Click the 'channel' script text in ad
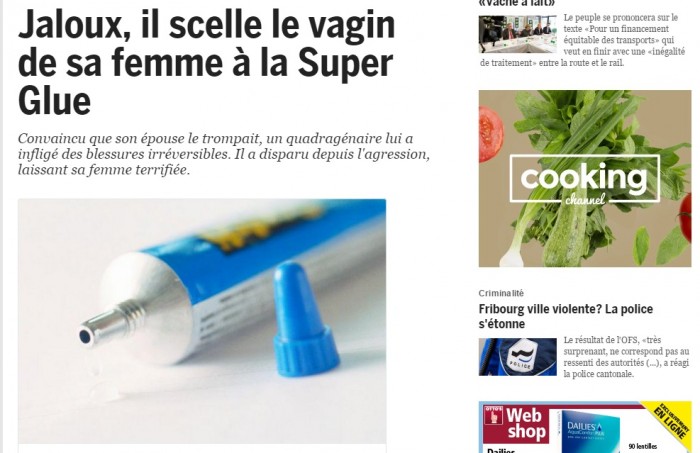Image resolution: width=700 pixels, height=453 pixels. click(585, 199)
